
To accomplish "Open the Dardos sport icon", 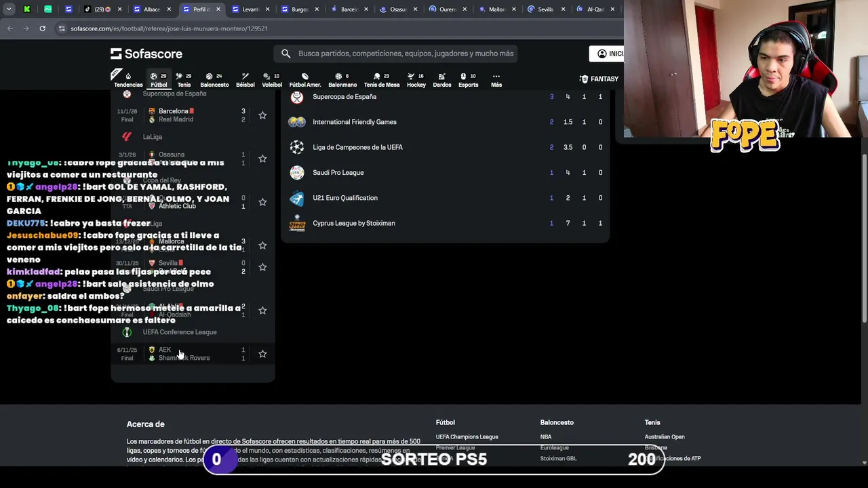I will coord(442,80).
